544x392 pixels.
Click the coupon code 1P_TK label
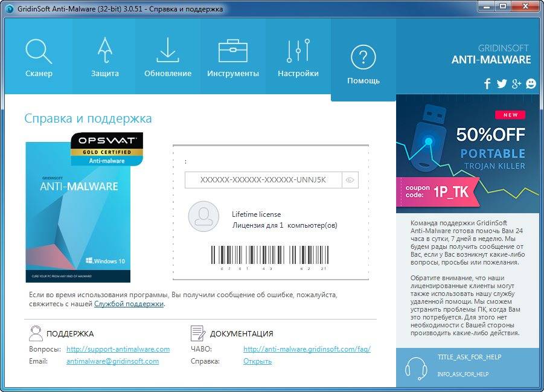[438, 191]
